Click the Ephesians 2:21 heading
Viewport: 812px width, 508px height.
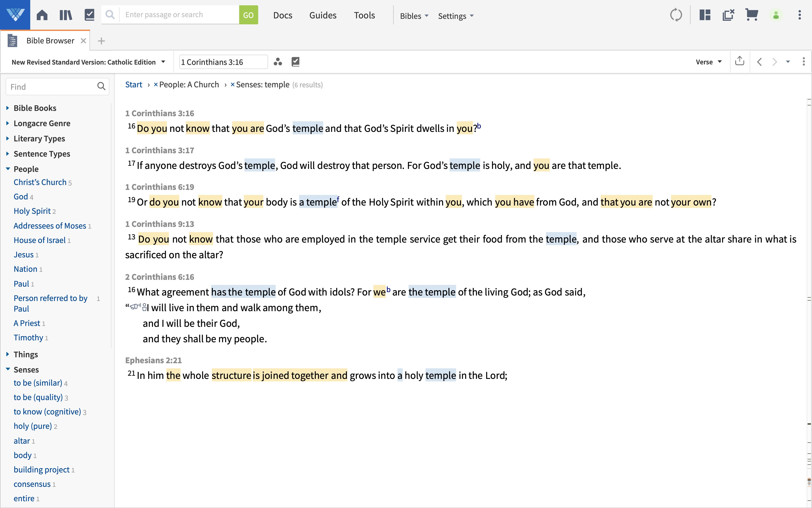(153, 360)
